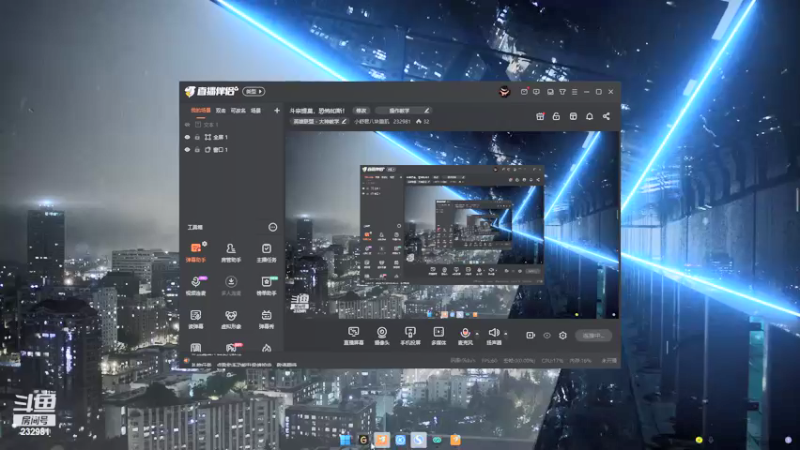Show the hidden 文本 1 source
The image size is (800, 450).
(187, 124)
